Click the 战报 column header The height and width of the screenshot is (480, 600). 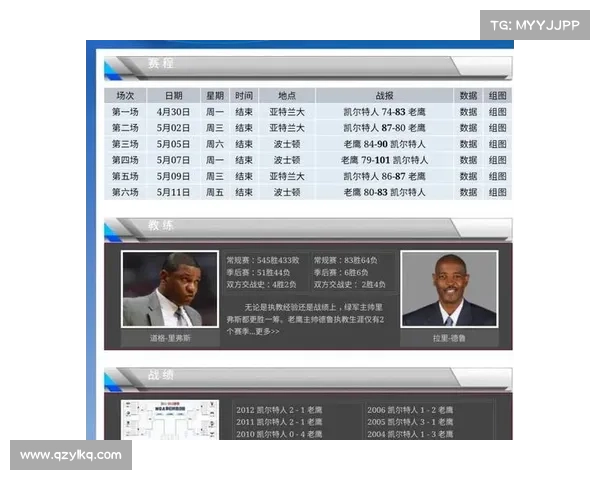[384, 96]
